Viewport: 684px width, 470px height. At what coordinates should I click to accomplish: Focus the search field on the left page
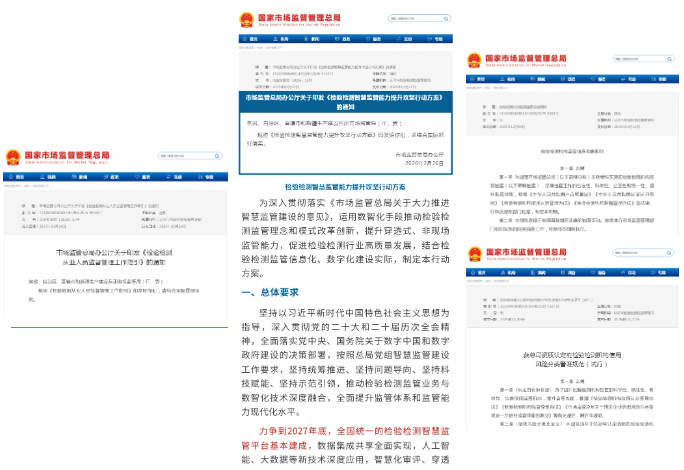point(190,156)
